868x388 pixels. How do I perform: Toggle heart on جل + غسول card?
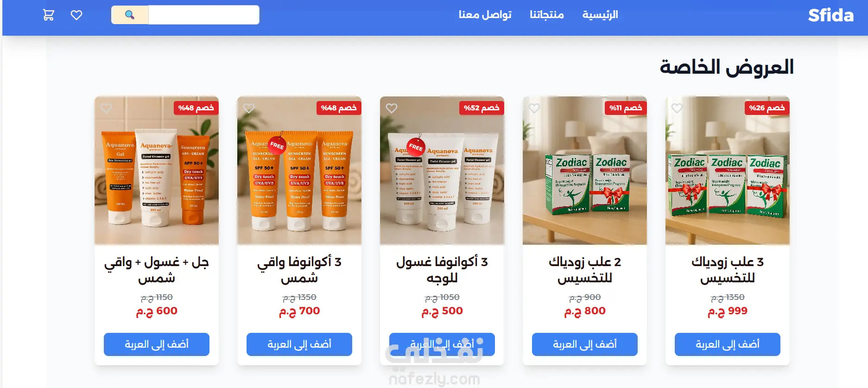[106, 108]
